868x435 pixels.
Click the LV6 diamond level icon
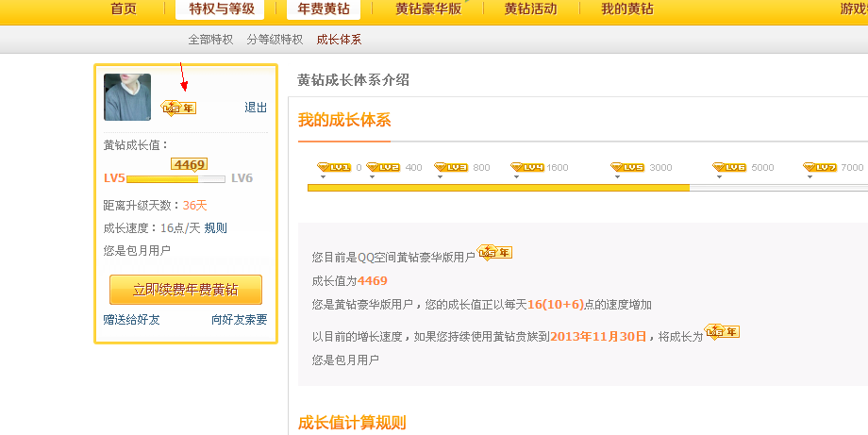coord(729,167)
